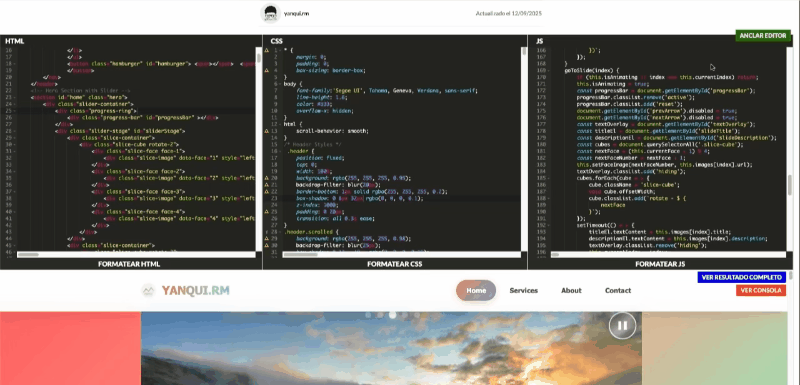The image size is (800, 385).
Task: Collapse HTML code fold at line 34
Action: point(14,171)
